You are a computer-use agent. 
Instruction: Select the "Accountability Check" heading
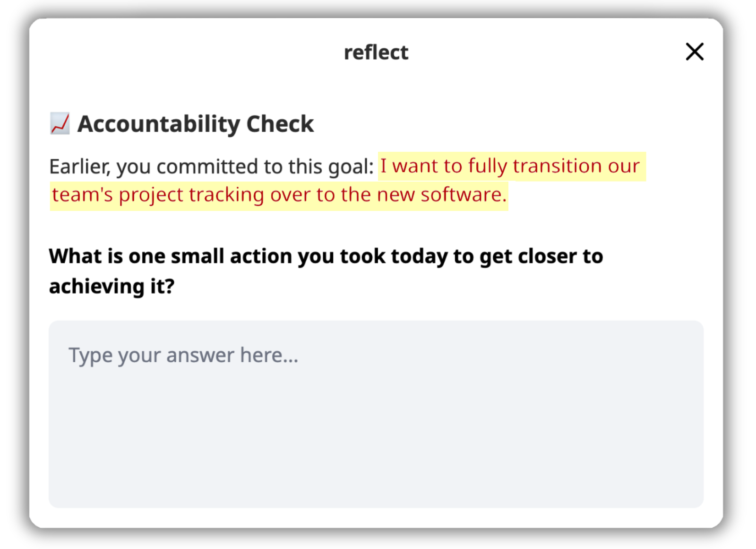coord(196,124)
